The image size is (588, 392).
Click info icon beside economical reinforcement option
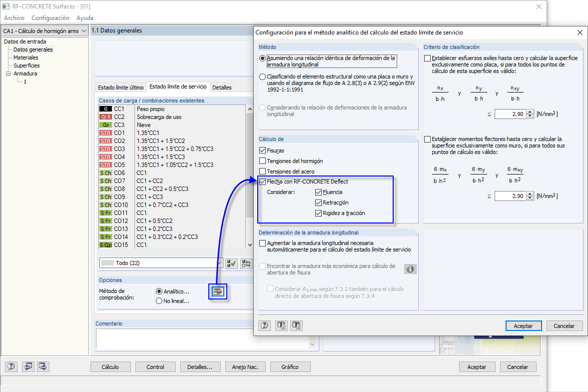coord(410,269)
